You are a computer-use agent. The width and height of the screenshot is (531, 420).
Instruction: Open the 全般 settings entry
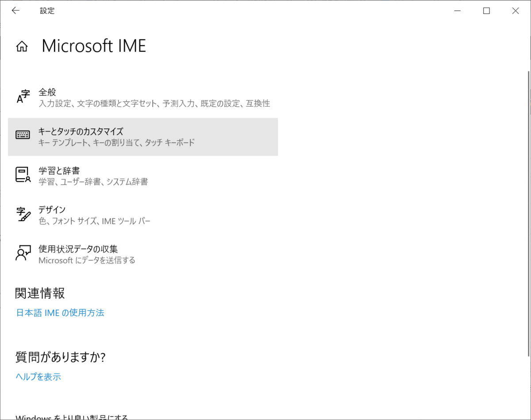click(143, 98)
